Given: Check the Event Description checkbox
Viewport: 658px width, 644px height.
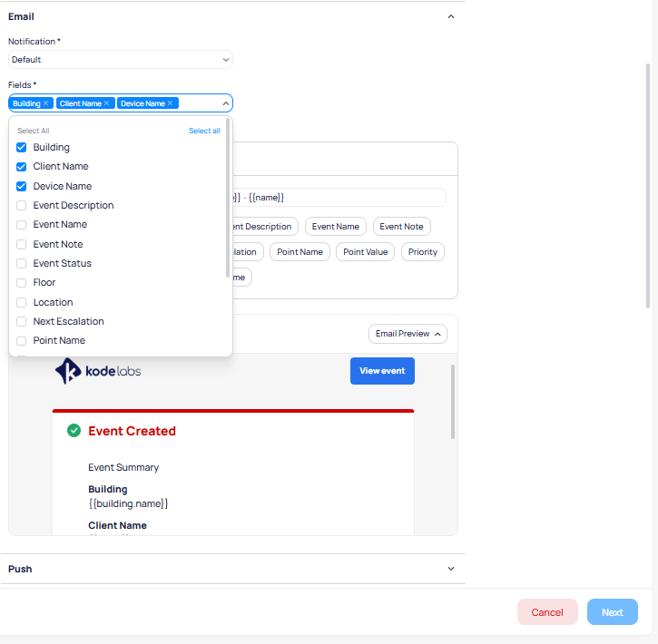Looking at the screenshot, I should [x=22, y=205].
